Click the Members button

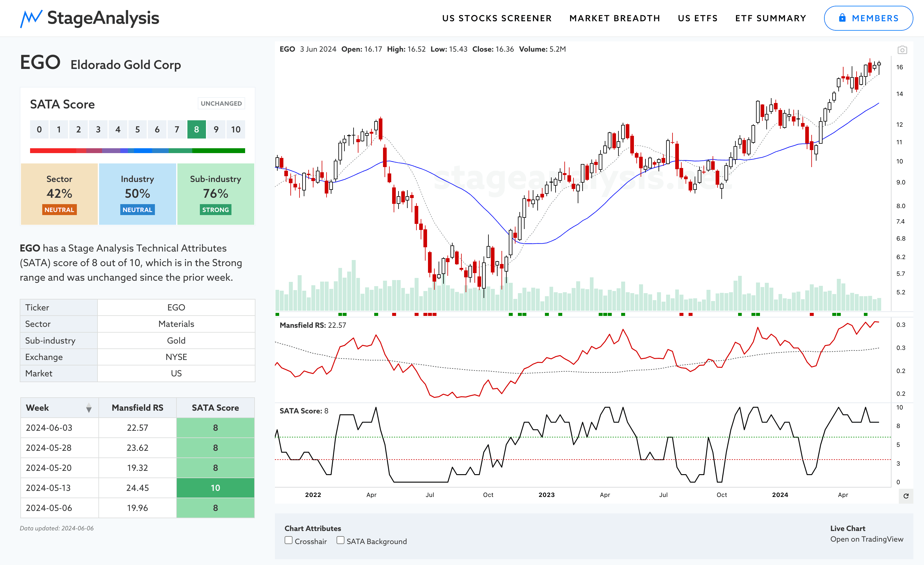868,18
